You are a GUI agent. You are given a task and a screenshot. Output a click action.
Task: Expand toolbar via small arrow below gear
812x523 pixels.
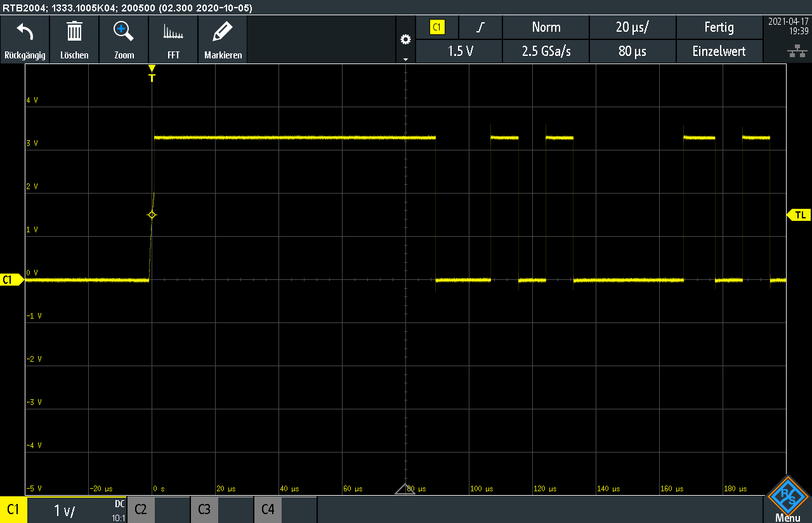pos(405,59)
